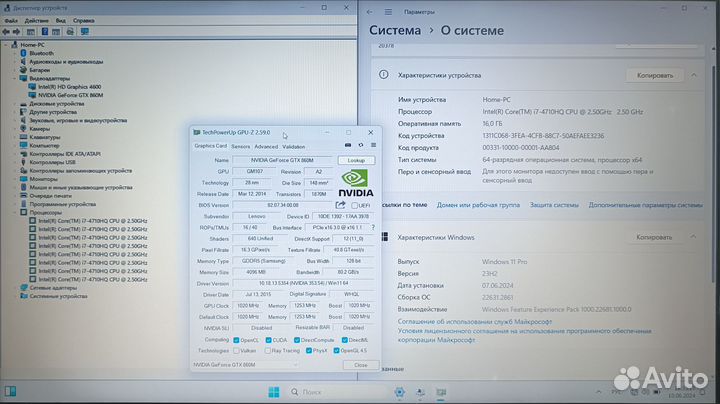The height and width of the screenshot is (404, 720).
Task: Click the Forward arrow in Device Manager toolbar
Action: pyautogui.click(x=17, y=32)
